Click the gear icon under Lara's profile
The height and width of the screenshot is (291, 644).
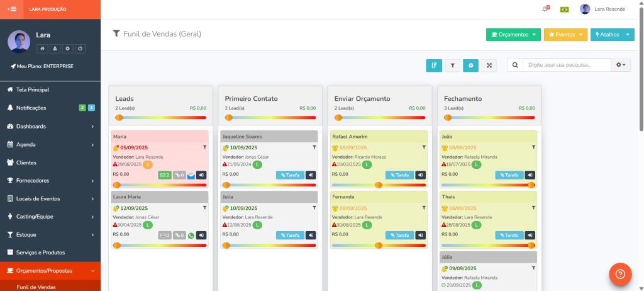tap(67, 48)
